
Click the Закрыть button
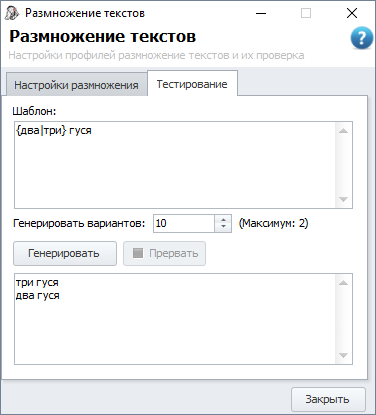(x=328, y=399)
